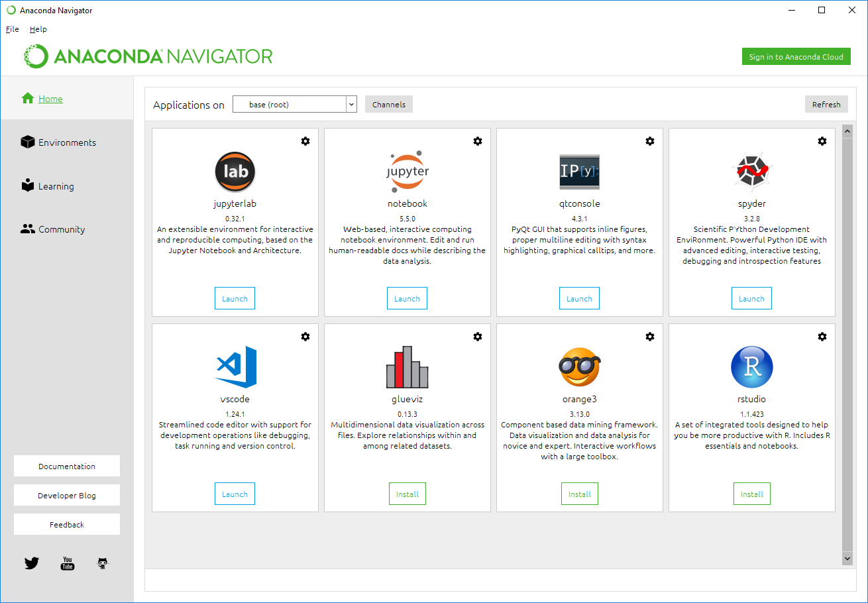Launch spyder

coord(751,298)
